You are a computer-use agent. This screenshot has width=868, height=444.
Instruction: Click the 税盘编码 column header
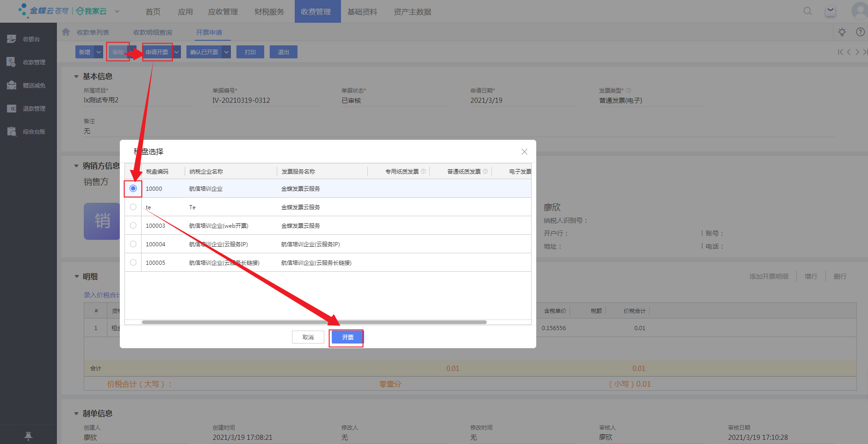coord(157,171)
